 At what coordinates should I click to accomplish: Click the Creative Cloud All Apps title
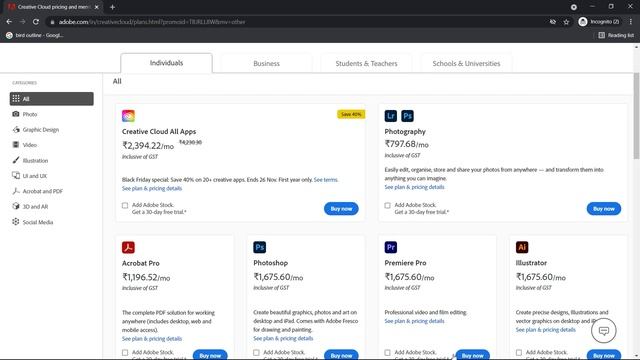[159, 131]
